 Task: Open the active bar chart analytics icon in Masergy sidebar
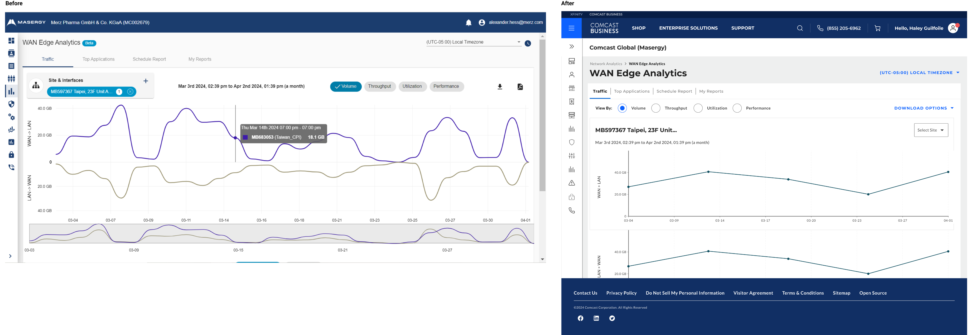(x=11, y=91)
